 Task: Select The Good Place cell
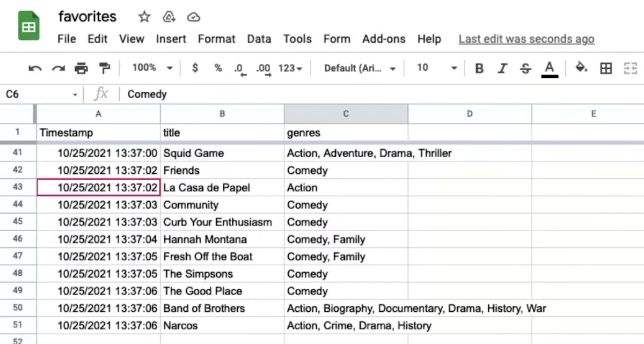click(x=222, y=291)
